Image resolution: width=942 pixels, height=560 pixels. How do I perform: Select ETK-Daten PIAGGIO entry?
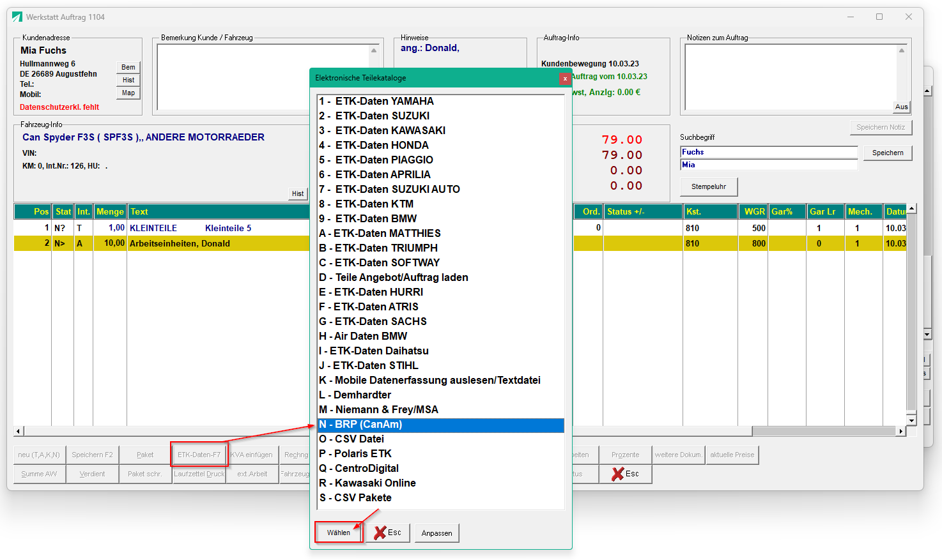441,160
